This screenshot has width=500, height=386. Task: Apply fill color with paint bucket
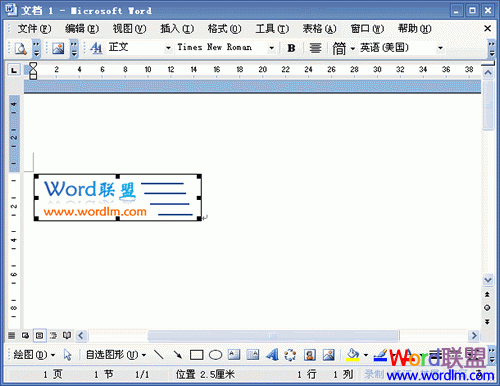[x=353, y=355]
